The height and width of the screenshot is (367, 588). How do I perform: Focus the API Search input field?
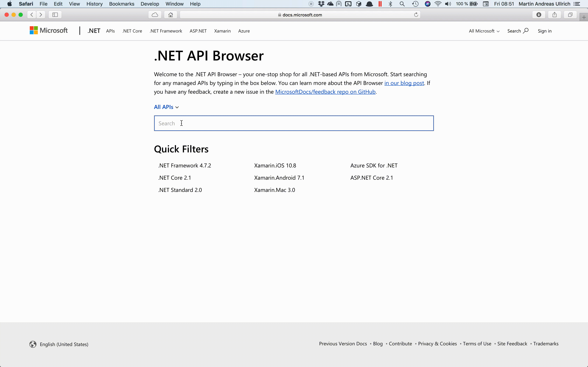click(293, 123)
